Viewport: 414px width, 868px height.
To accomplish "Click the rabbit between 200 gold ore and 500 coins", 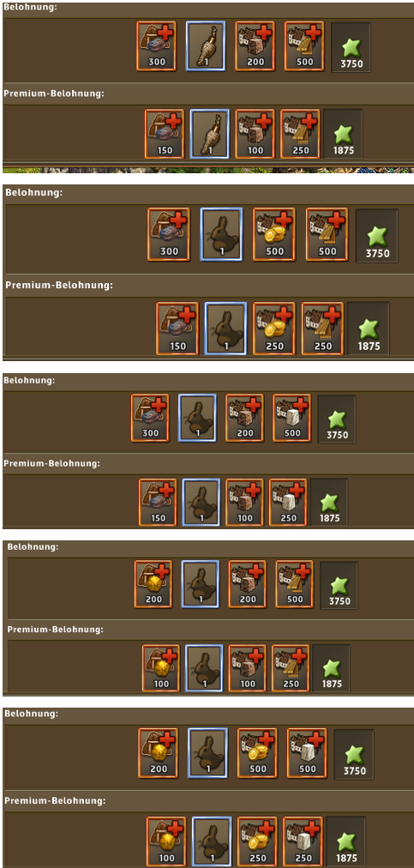I will pyautogui.click(x=208, y=751).
